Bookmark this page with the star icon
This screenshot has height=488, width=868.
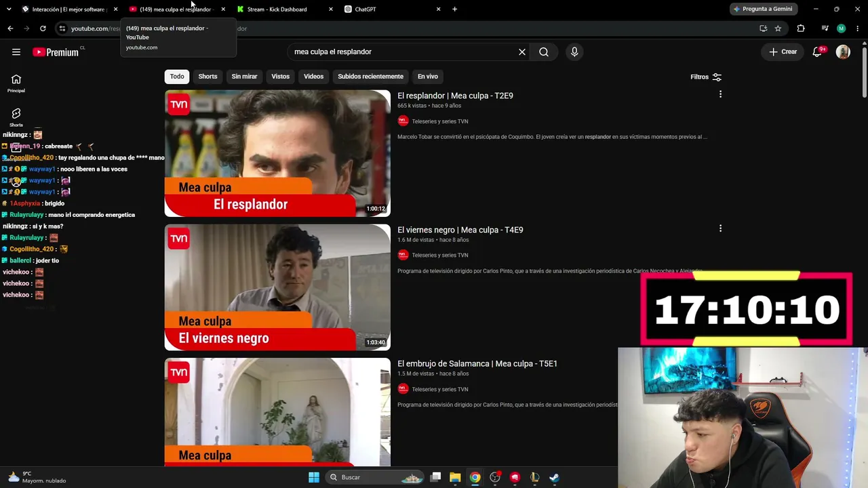[x=778, y=28]
